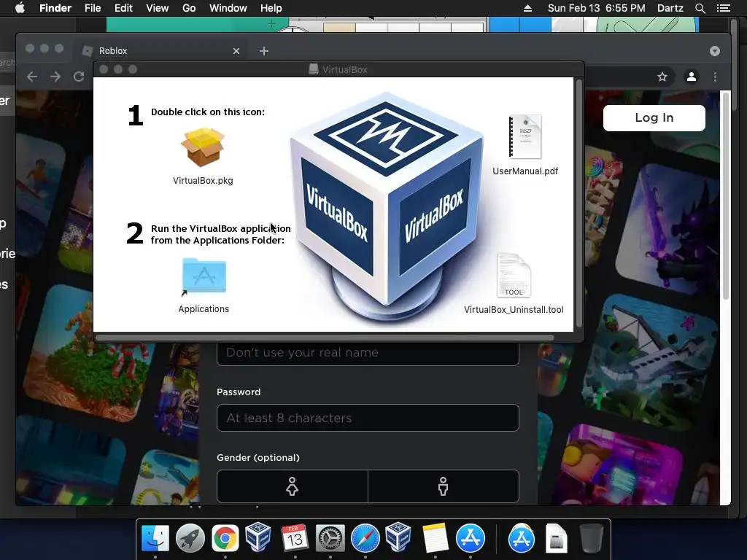Screen dimensions: 747x560
Task: Open Google Chrome from the Dock
Action: pyautogui.click(x=225, y=538)
